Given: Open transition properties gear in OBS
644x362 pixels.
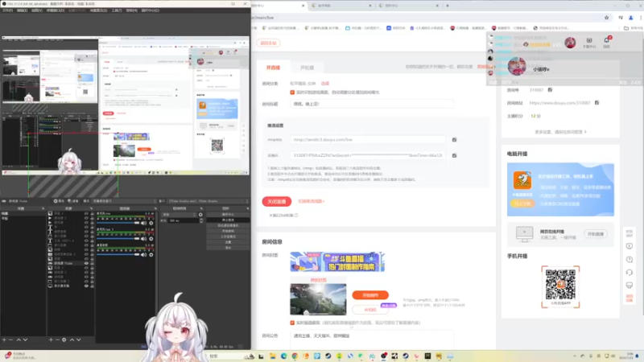Looking at the screenshot, I should click(200, 215).
